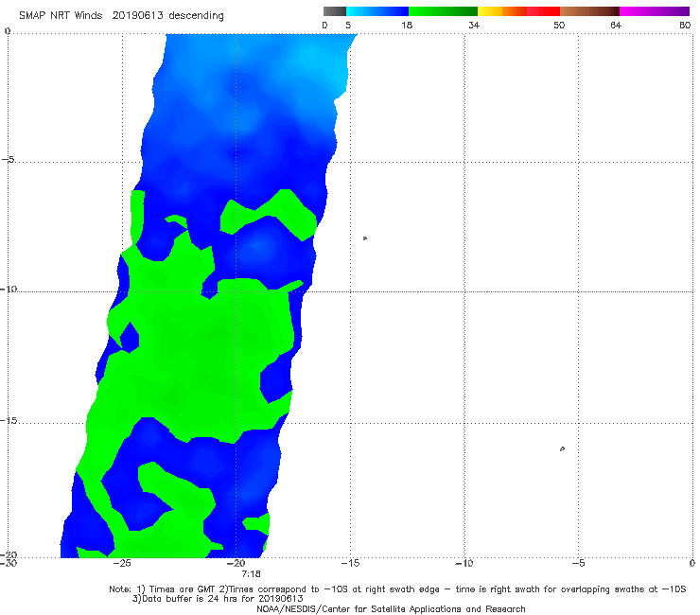Pick the magenta-purple segment of the color bar
Image resolution: width=700 pixels, height=615 pixels.
coord(655,11)
